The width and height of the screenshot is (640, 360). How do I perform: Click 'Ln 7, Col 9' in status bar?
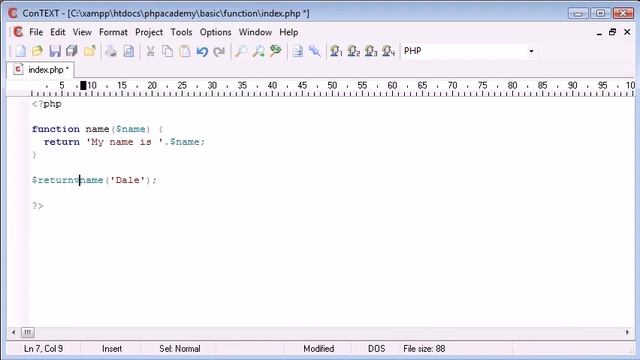43,349
